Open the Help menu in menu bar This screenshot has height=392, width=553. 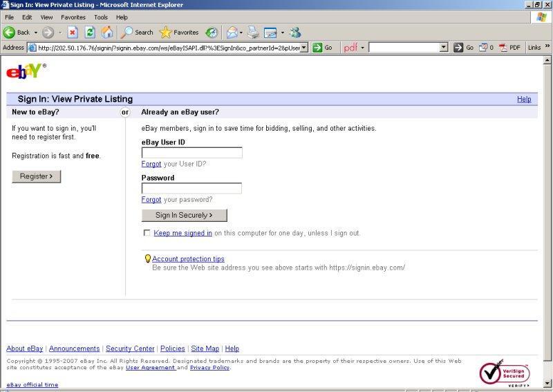(x=122, y=17)
